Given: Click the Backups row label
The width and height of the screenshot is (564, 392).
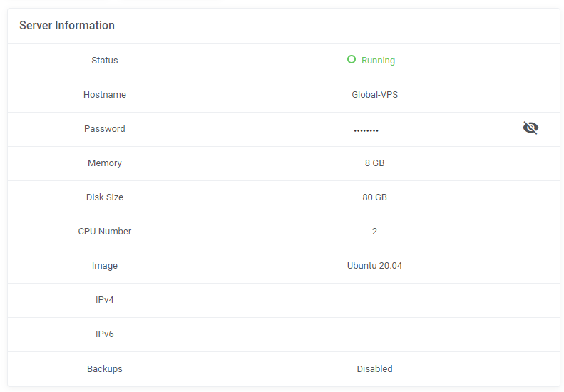Looking at the screenshot, I should 105,369.
